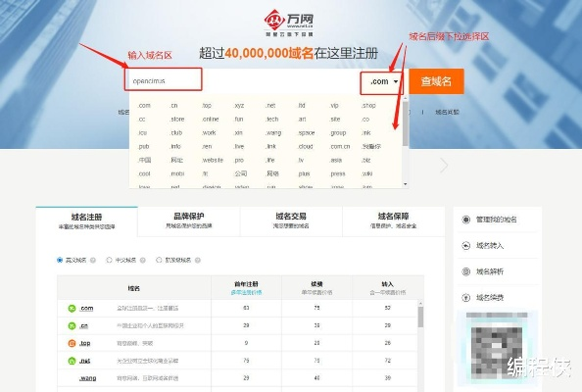The width and height of the screenshot is (582, 392).
Task: Pick .info from the suffix list
Action: 175,147
